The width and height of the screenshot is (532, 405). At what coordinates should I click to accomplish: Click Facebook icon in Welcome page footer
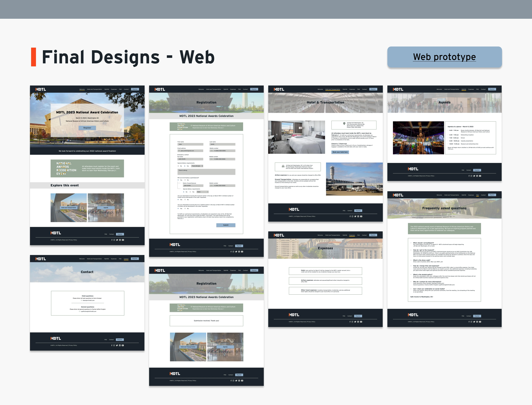112,240
